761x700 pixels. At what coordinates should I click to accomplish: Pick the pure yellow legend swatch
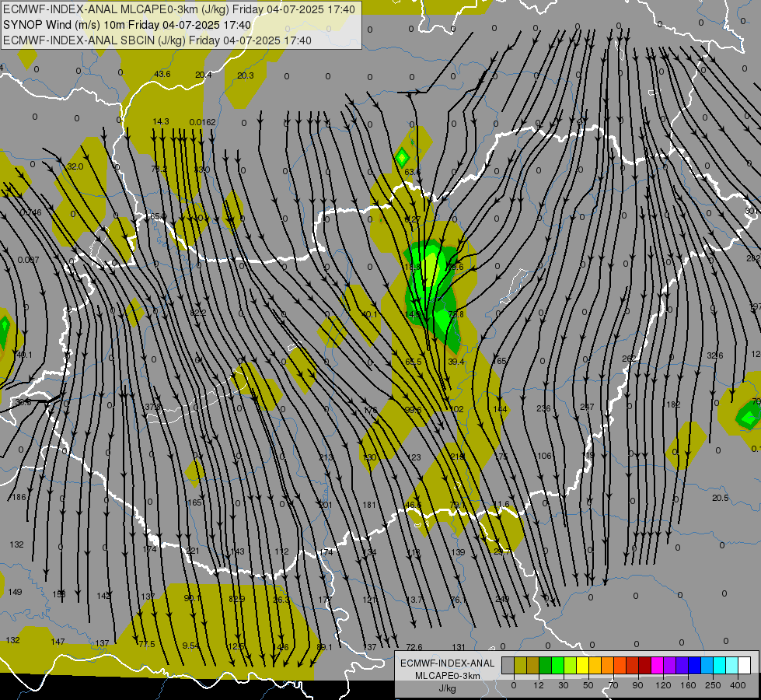(582, 666)
